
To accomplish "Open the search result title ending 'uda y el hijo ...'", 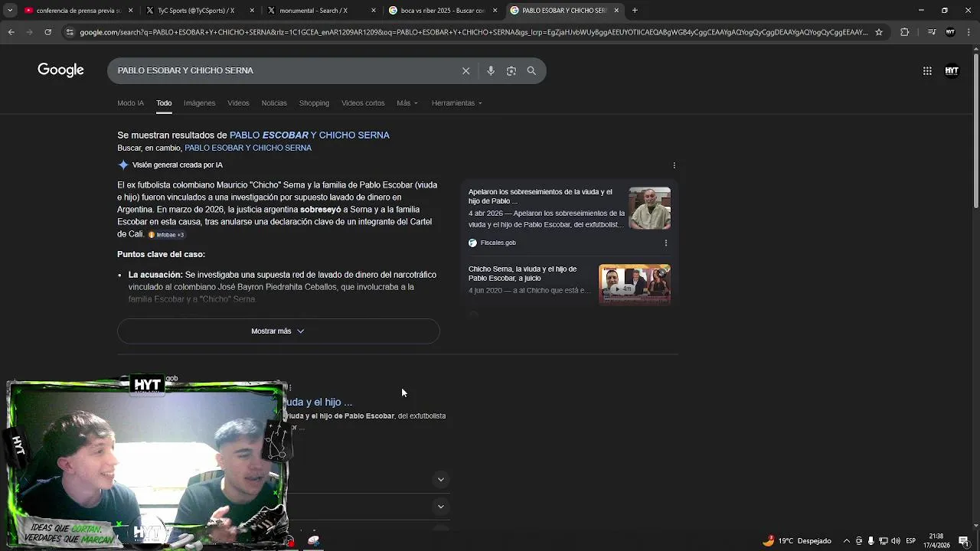I will 318,402.
